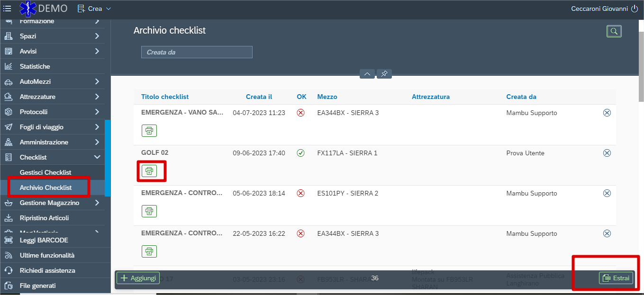644x295 pixels.
Task: Click the Creata da filter field
Action: [x=197, y=52]
